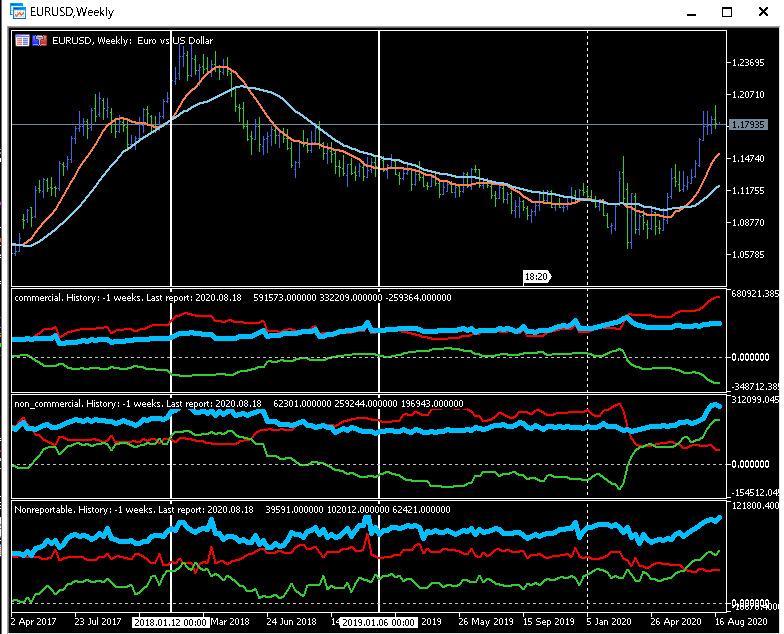Click the 1.17935 current price label

pos(749,125)
